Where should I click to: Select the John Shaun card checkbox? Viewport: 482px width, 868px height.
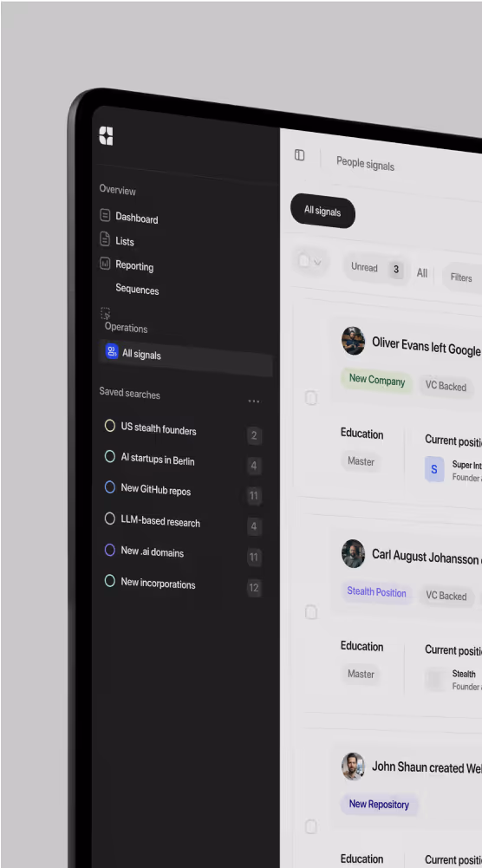click(x=311, y=826)
